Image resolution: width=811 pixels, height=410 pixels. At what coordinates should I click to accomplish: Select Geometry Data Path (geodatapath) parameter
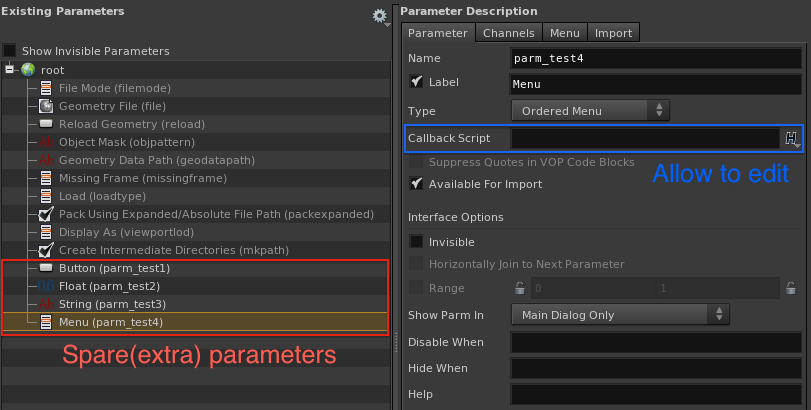[x=157, y=160]
